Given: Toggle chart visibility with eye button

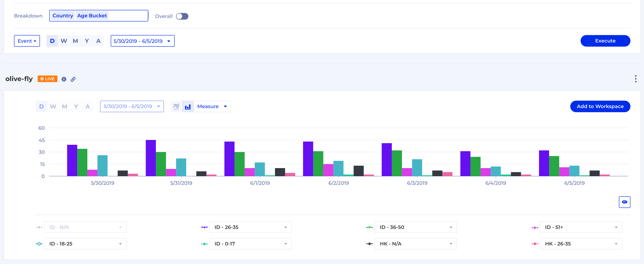Looking at the screenshot, I should click(x=624, y=202).
